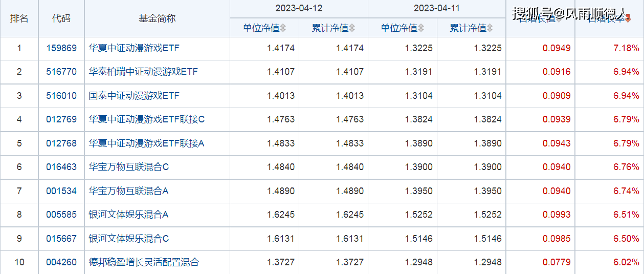Open 华泰柏瑞中证动漫游戏ETF fund link

(143, 72)
